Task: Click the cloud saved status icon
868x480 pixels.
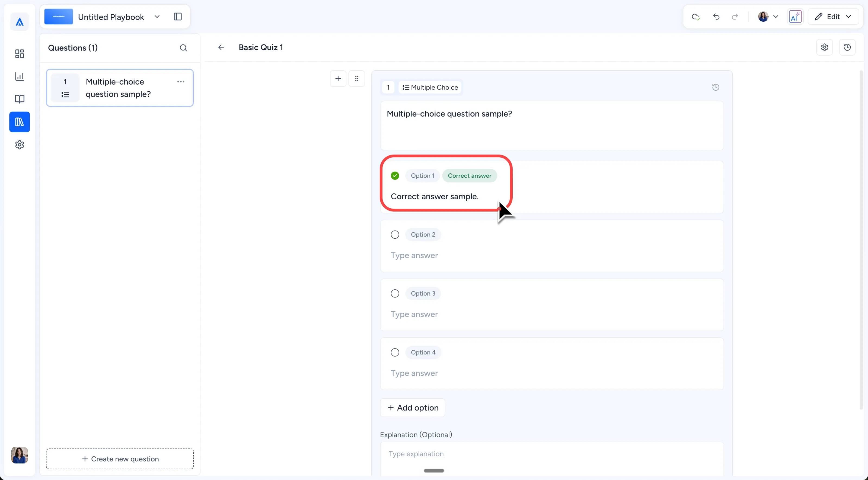Action: (696, 17)
